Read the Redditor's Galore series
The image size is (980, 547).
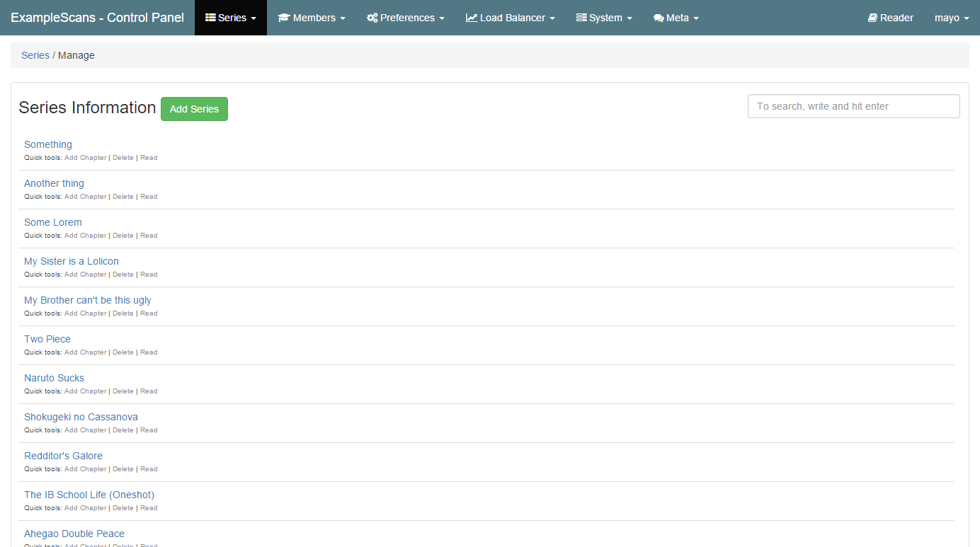(x=149, y=469)
